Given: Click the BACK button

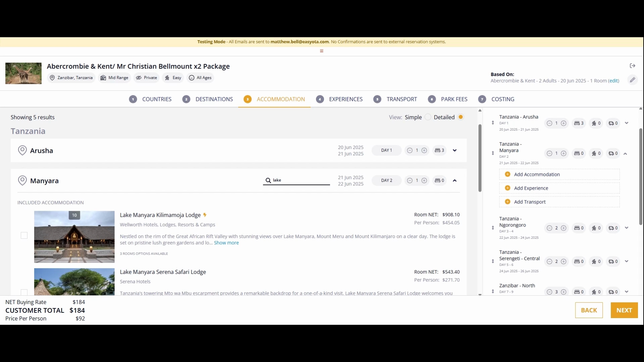Looking at the screenshot, I should [589, 310].
